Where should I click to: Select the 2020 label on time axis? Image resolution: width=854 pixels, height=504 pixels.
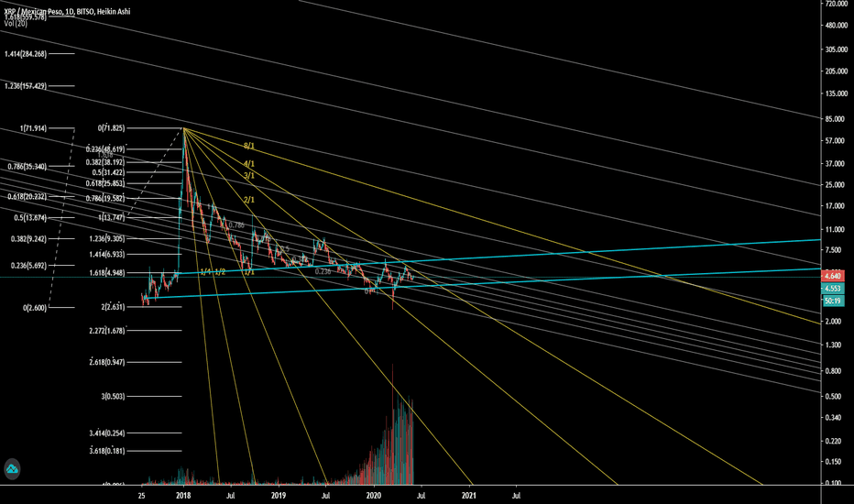coord(374,496)
